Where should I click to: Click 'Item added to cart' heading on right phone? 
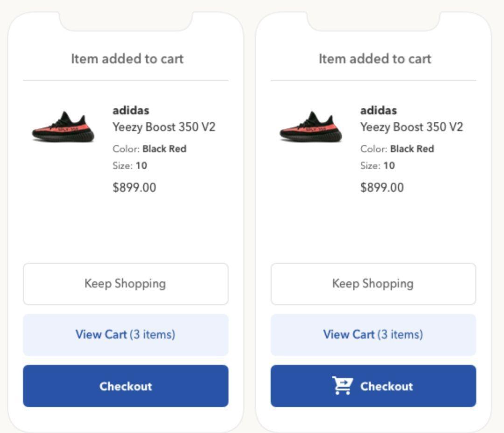375,59
